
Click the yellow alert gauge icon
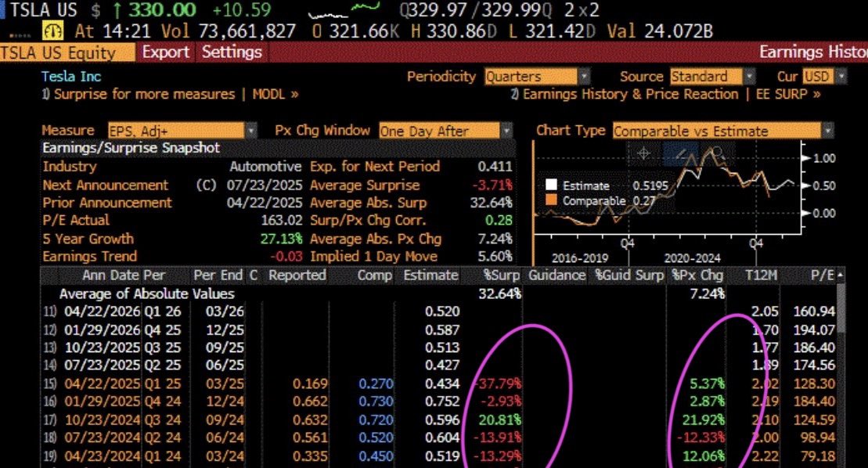click(x=54, y=31)
